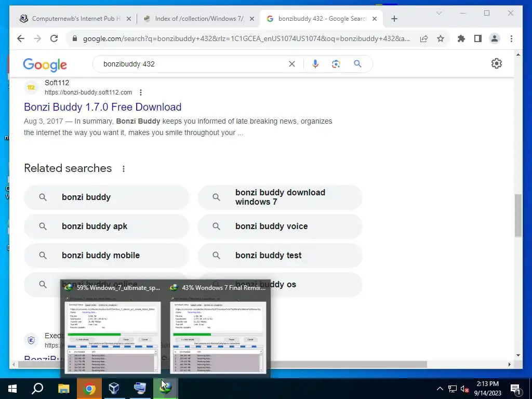The width and height of the screenshot is (532, 399).
Task: Search related term bonzi buddy voice
Action: click(x=280, y=227)
